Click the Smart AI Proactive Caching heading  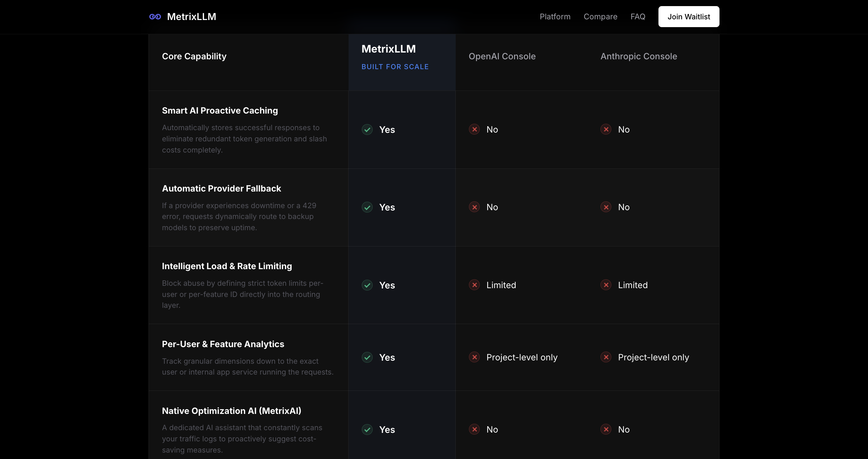(220, 111)
